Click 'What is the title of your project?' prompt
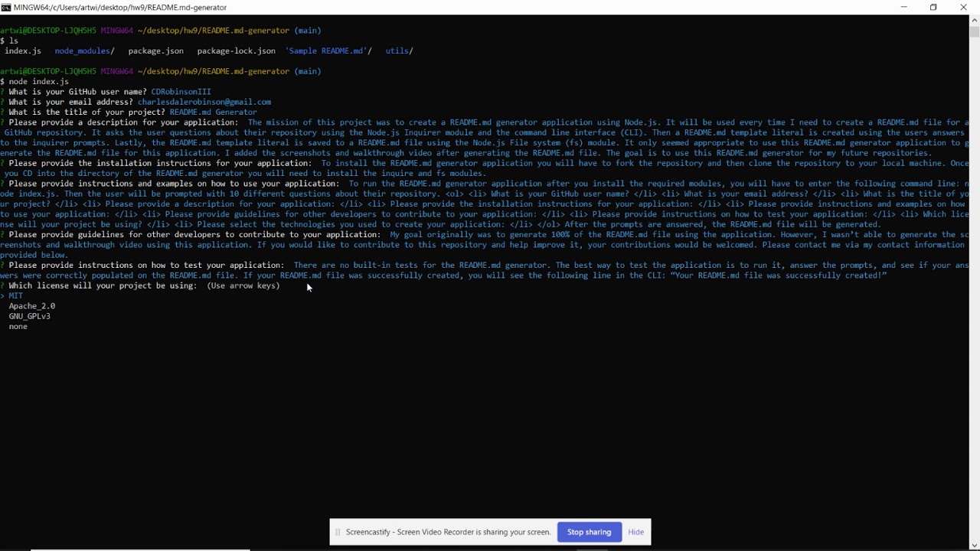This screenshot has width=980, height=551. [x=87, y=112]
